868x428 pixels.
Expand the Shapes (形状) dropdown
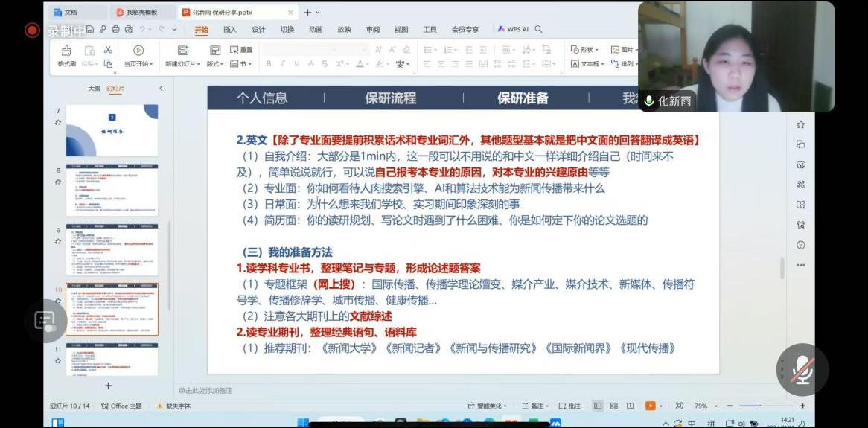coord(585,50)
